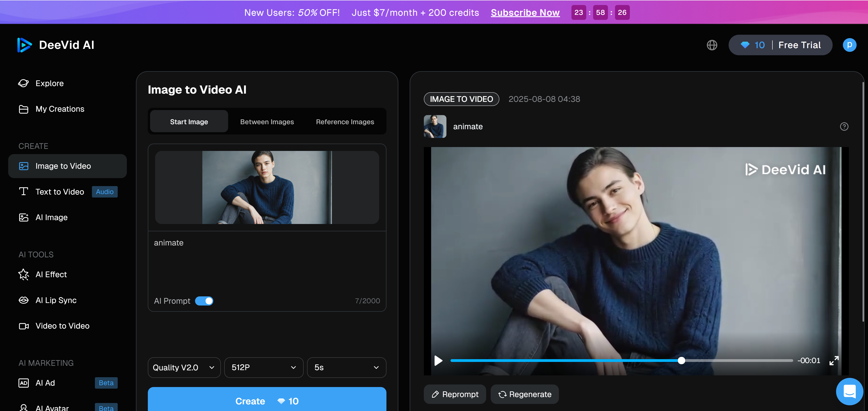Image resolution: width=868 pixels, height=411 pixels.
Task: Click the Subscribe Now link
Action: point(525,13)
